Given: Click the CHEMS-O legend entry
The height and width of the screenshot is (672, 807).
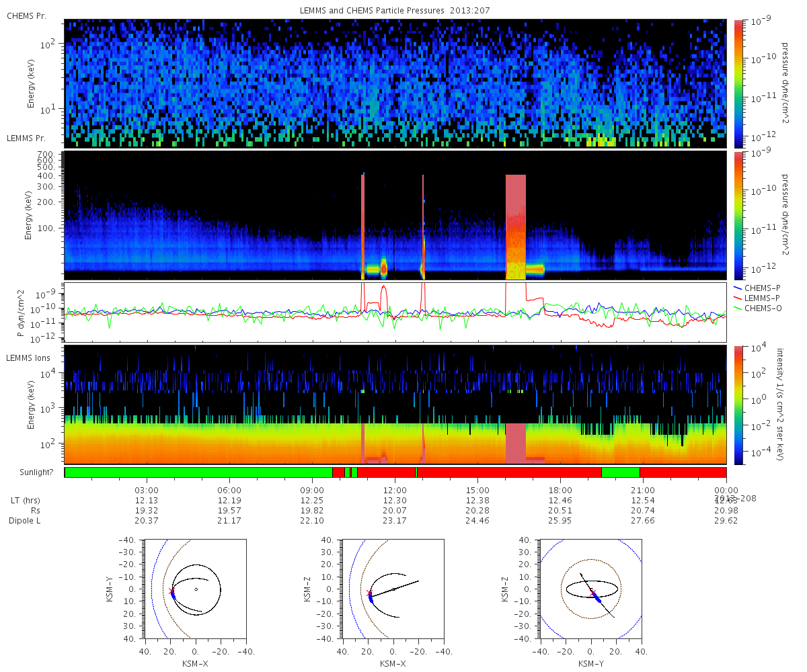Looking at the screenshot, I should 758,307.
